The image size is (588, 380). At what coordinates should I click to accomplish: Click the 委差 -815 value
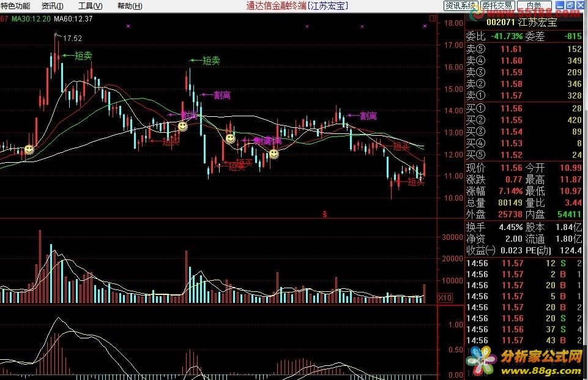tap(573, 36)
